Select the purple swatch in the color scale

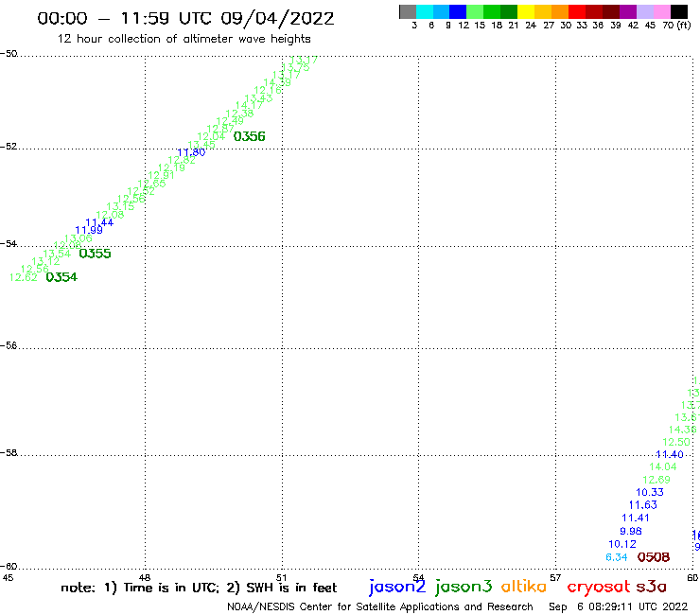628,11
